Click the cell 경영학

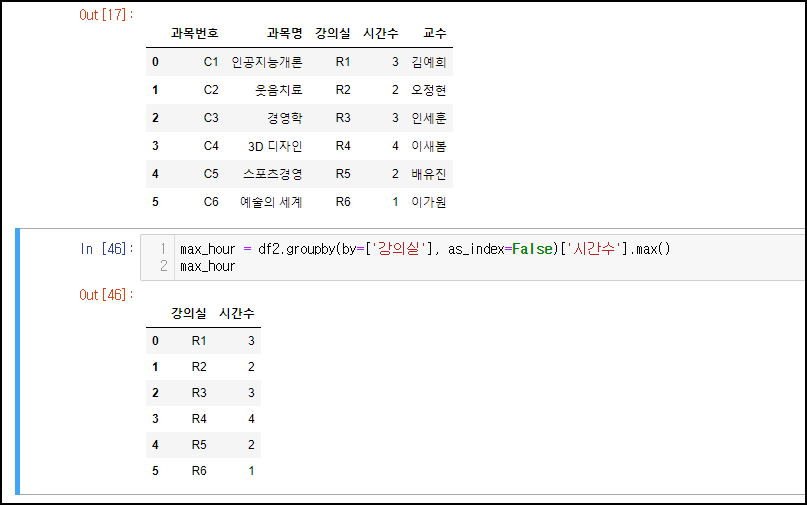(285, 118)
